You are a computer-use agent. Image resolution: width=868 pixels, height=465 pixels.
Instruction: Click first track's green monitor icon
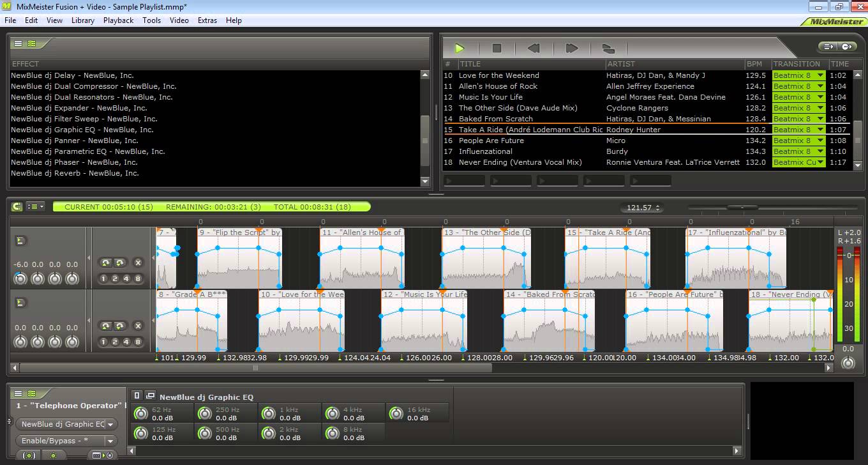click(x=20, y=240)
